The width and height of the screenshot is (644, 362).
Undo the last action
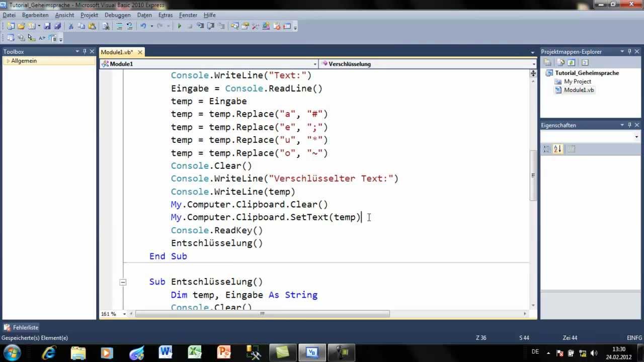click(x=143, y=26)
